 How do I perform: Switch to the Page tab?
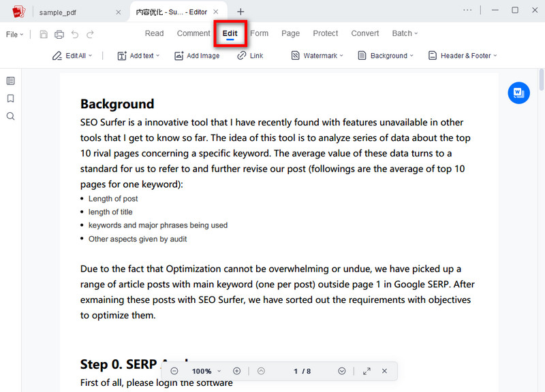pyautogui.click(x=291, y=33)
